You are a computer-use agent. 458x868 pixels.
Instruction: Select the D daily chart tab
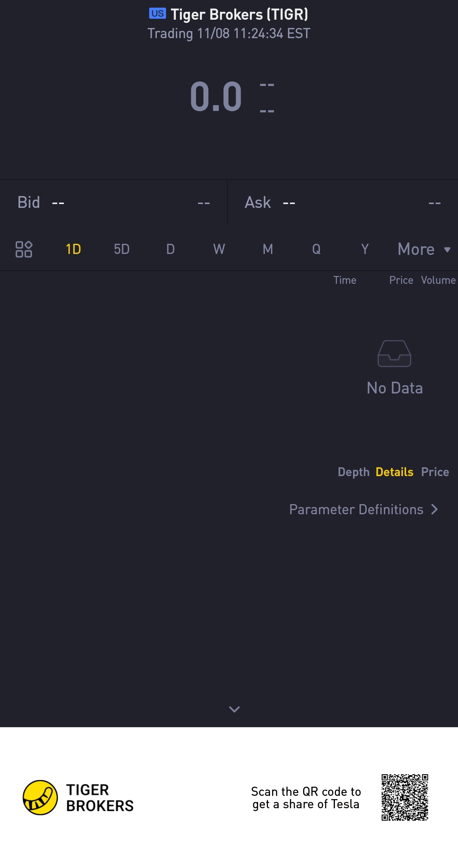click(x=170, y=249)
